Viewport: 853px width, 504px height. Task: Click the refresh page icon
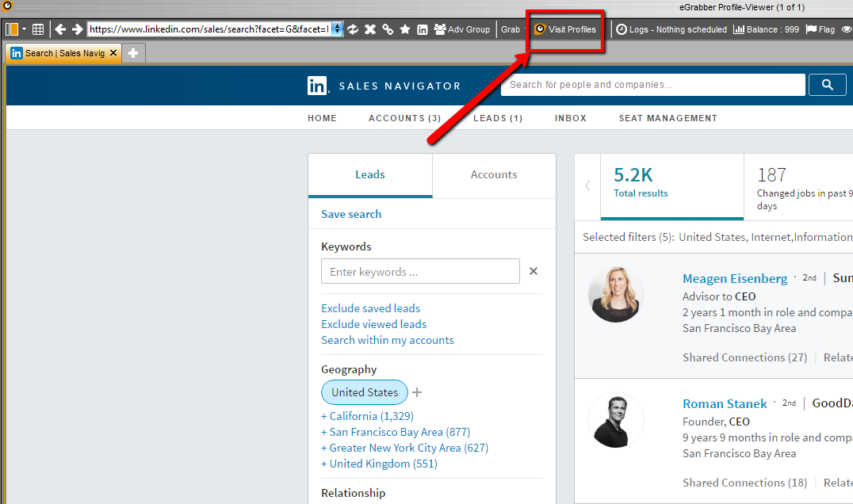353,29
